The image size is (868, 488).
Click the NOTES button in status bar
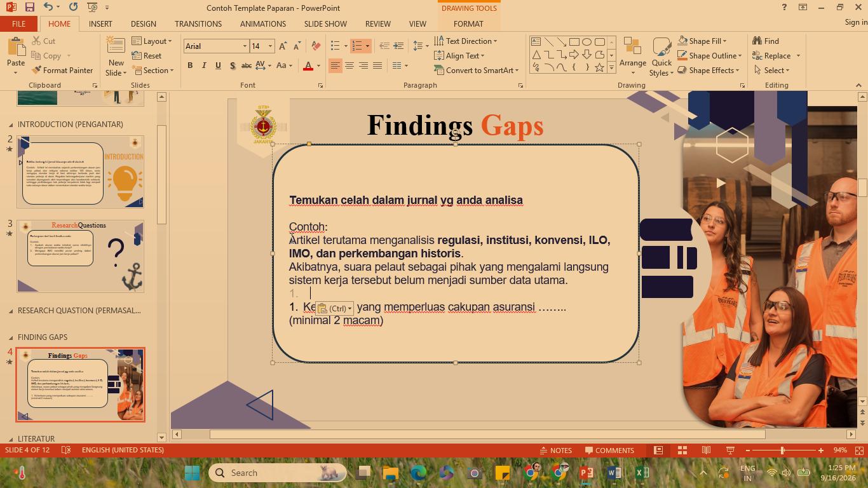pyautogui.click(x=556, y=451)
